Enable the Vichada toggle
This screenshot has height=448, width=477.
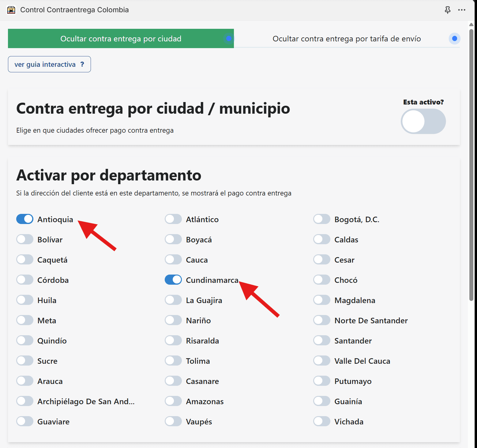click(x=322, y=421)
